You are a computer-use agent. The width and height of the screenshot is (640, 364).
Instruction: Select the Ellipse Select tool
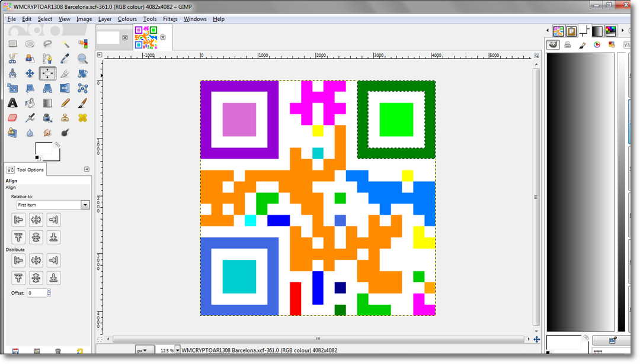click(x=30, y=44)
